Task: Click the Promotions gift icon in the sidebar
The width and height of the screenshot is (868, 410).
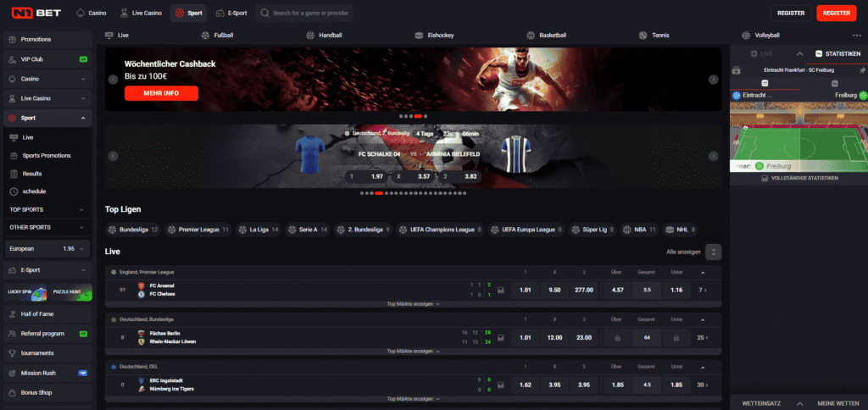Action: point(12,39)
